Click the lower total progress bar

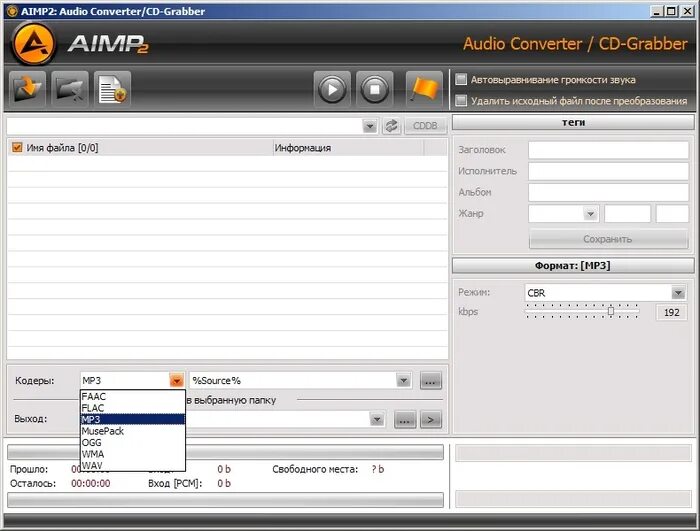point(225,500)
